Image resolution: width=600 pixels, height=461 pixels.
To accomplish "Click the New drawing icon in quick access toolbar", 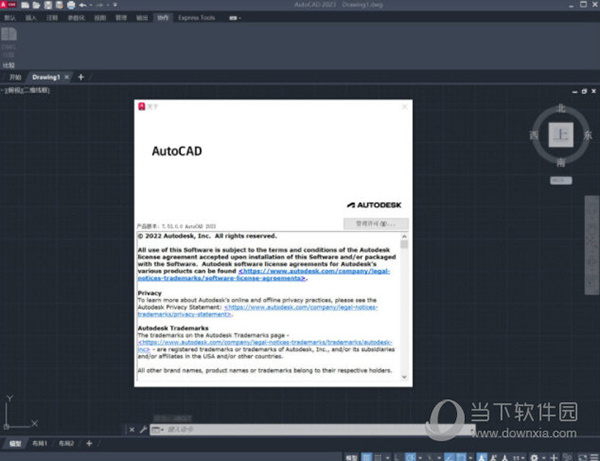I will coord(25,5).
